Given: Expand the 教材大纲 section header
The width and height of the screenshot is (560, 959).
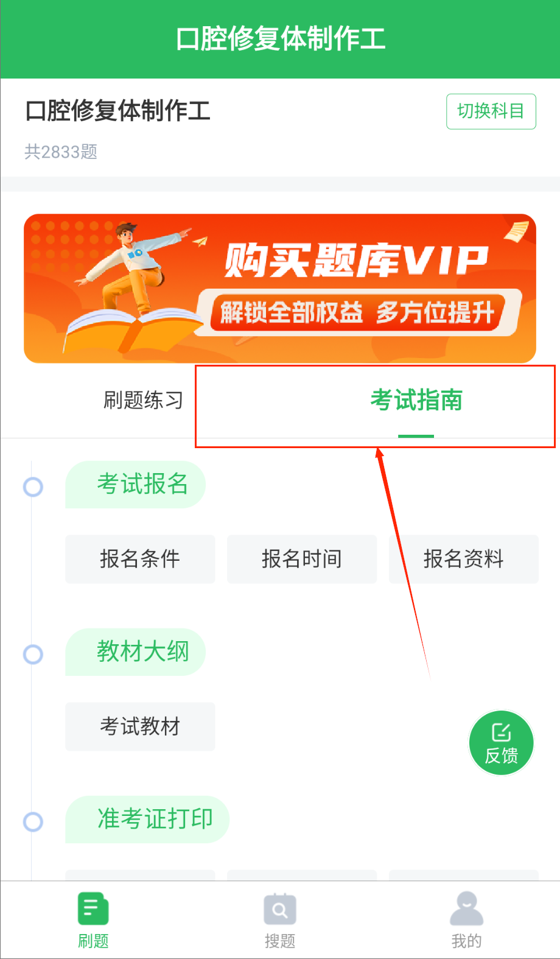Looking at the screenshot, I should point(136,652).
